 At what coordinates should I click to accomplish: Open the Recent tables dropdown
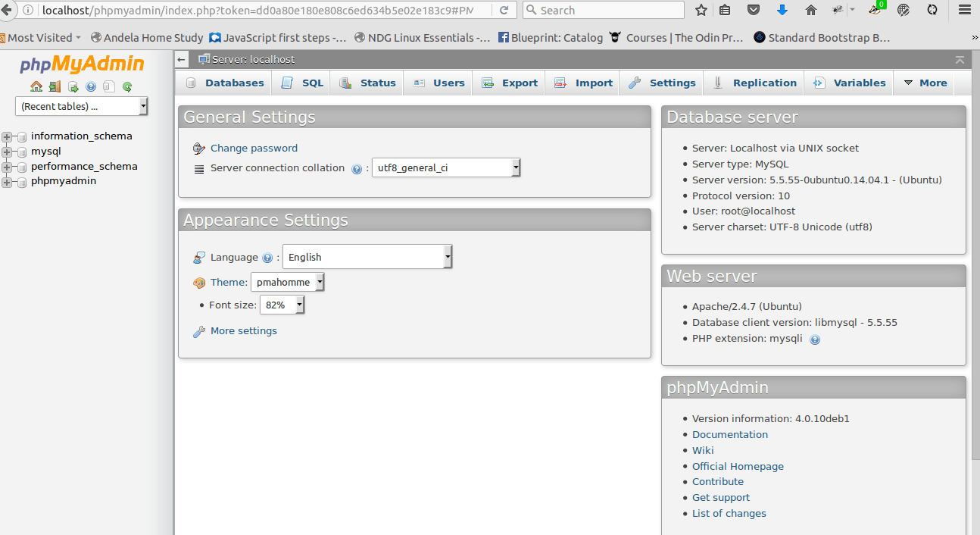pos(82,107)
